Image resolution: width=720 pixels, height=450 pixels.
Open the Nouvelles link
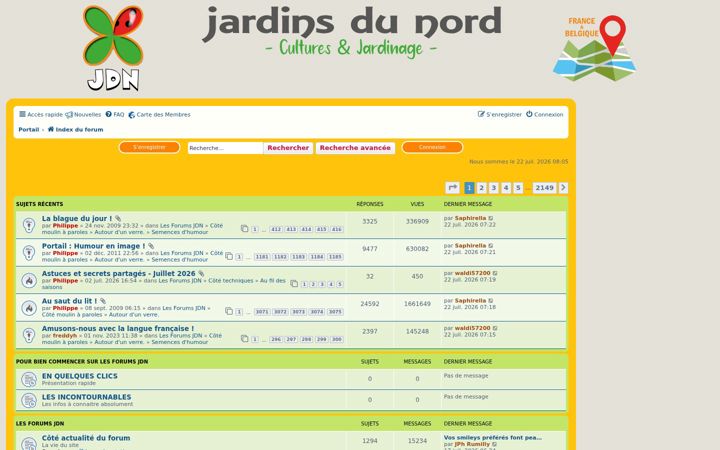pos(83,114)
